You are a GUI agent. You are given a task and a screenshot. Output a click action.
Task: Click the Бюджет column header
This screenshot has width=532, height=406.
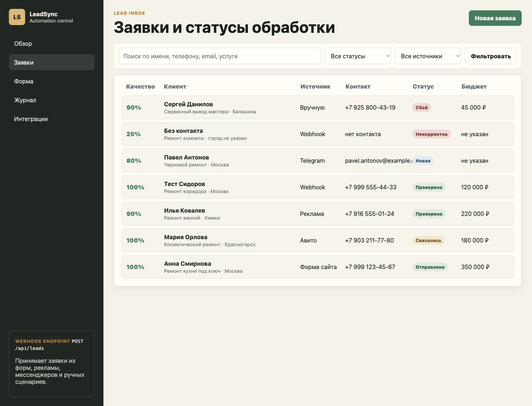tap(474, 86)
